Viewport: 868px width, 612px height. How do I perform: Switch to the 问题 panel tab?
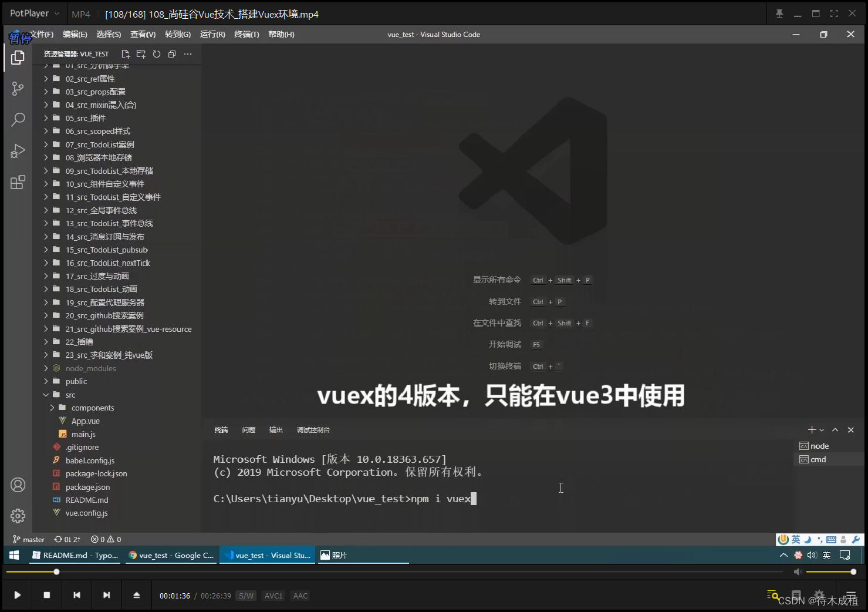coord(248,430)
